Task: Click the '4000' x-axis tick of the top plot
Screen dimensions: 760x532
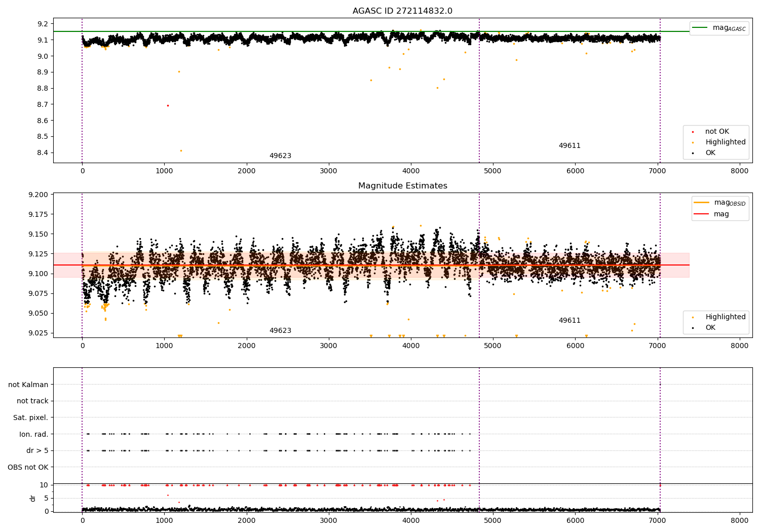Action: [411, 171]
